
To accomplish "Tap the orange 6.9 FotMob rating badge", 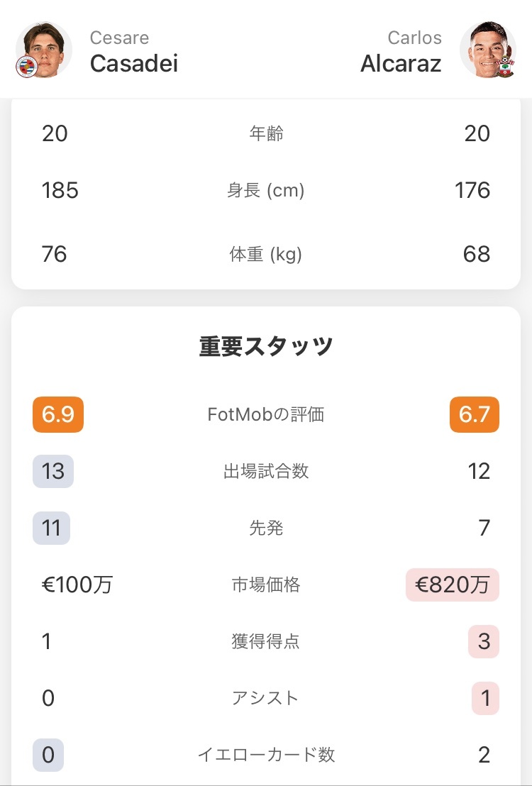I will 58,414.
